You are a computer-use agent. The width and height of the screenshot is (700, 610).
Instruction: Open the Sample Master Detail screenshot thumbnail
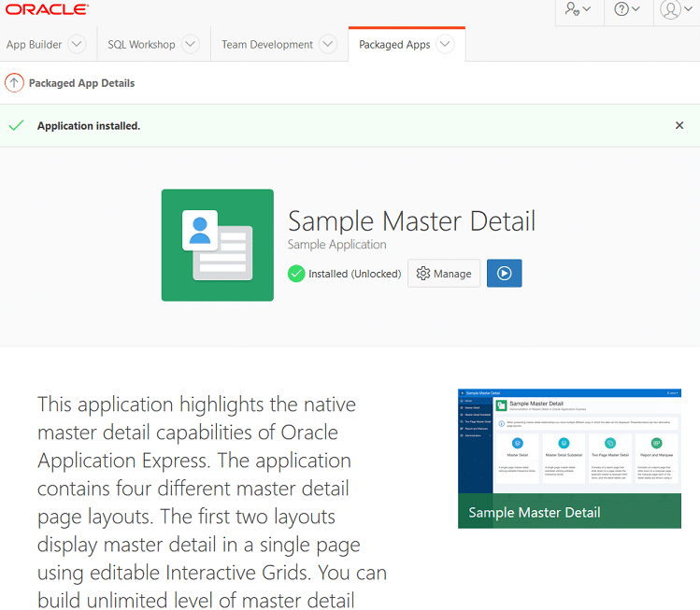(x=569, y=459)
